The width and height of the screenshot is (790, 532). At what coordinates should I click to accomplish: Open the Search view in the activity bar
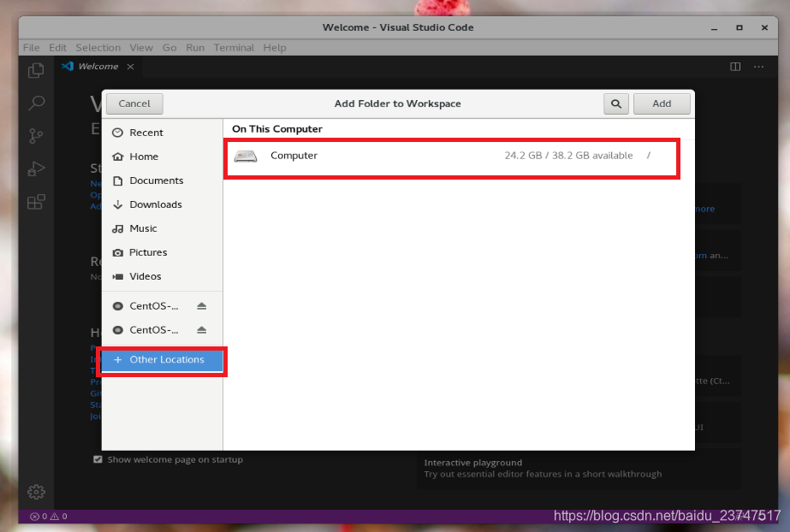(36, 103)
